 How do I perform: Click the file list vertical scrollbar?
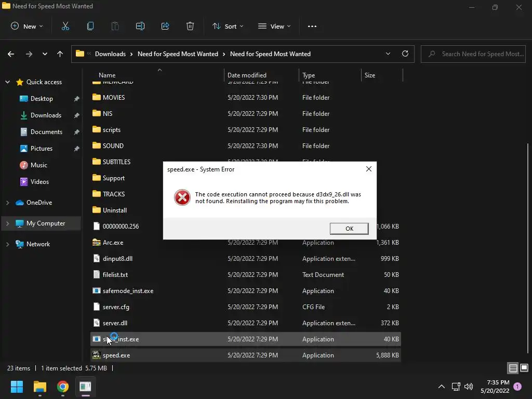[528, 248]
